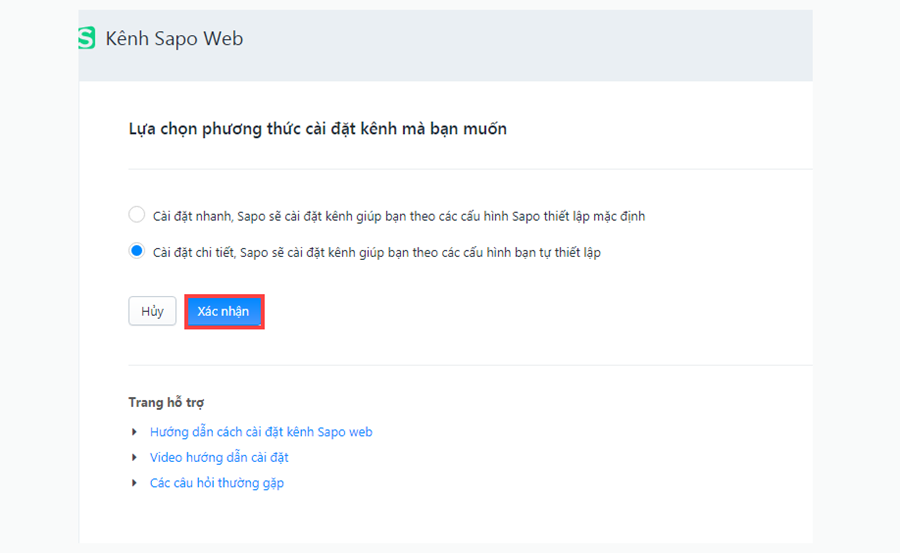
Task: Click the 'Trang hỗ trợ' heading
Action: pyautogui.click(x=166, y=402)
